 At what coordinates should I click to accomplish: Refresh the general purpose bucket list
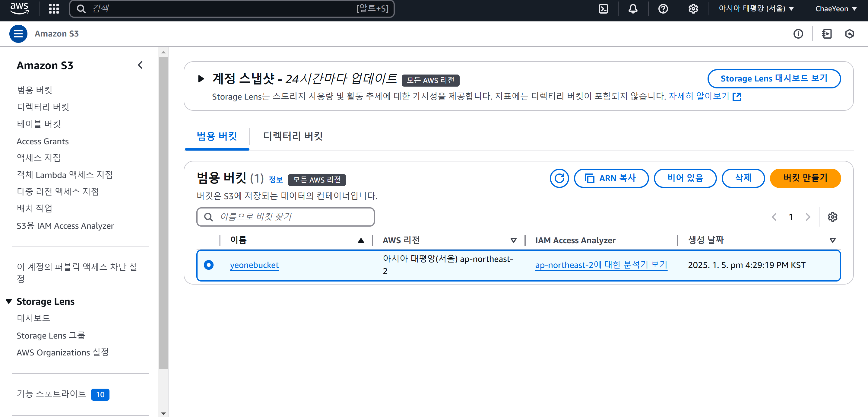click(x=559, y=178)
